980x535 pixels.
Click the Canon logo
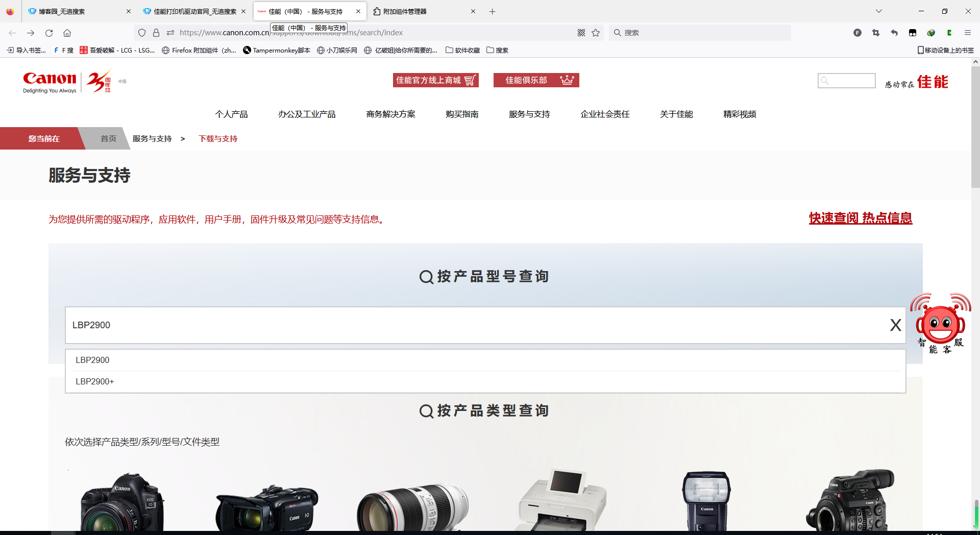tap(50, 82)
